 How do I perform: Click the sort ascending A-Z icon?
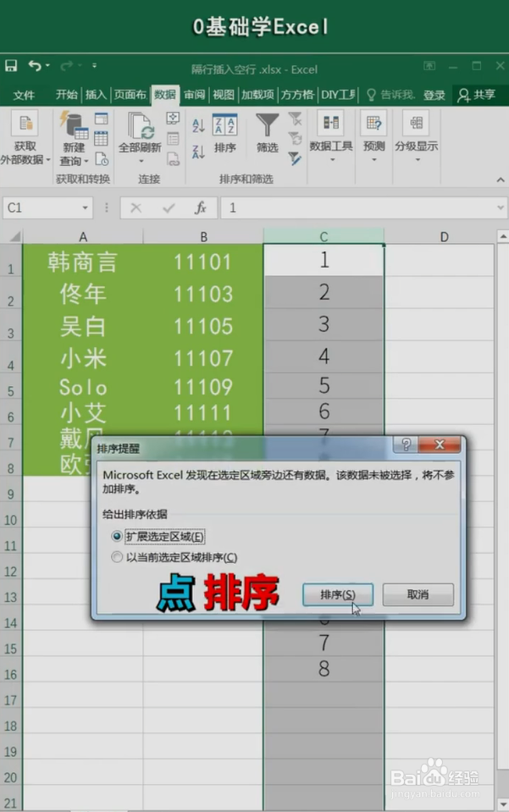click(x=198, y=125)
